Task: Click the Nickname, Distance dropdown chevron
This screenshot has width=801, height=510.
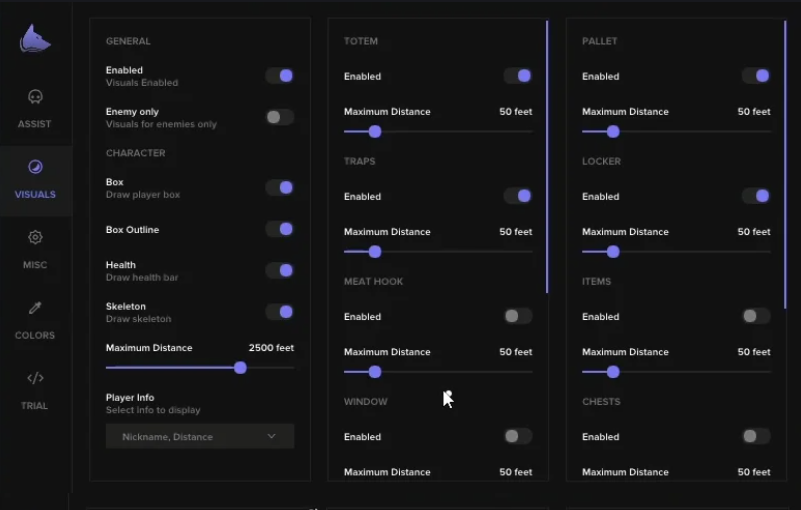Action: point(271,436)
